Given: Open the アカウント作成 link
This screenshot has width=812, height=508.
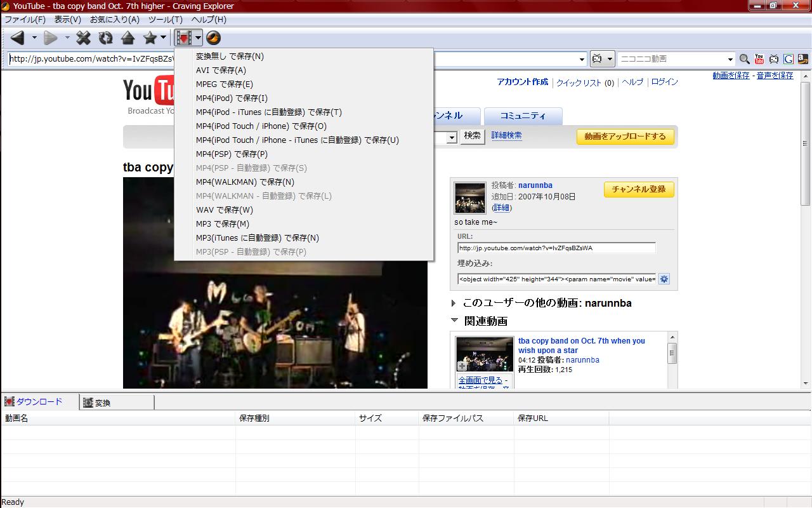Looking at the screenshot, I should 522,83.
